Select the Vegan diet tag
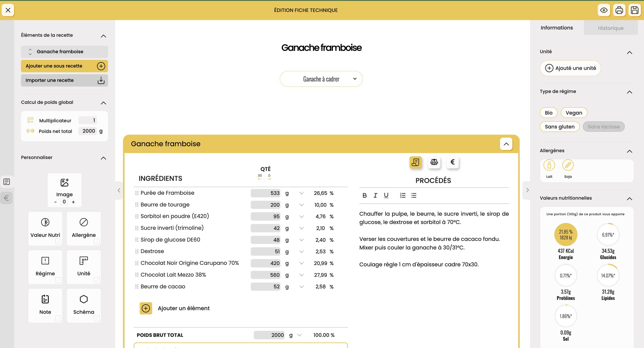 (x=574, y=113)
